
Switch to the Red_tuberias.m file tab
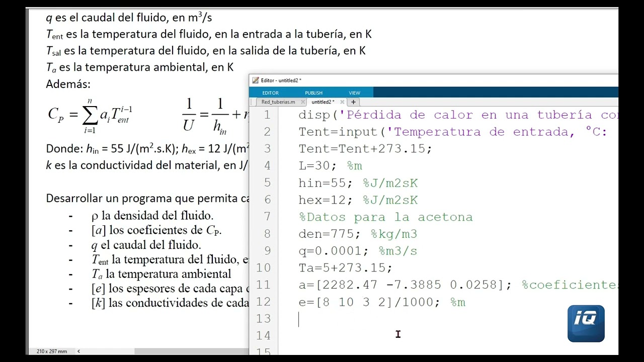tap(278, 102)
